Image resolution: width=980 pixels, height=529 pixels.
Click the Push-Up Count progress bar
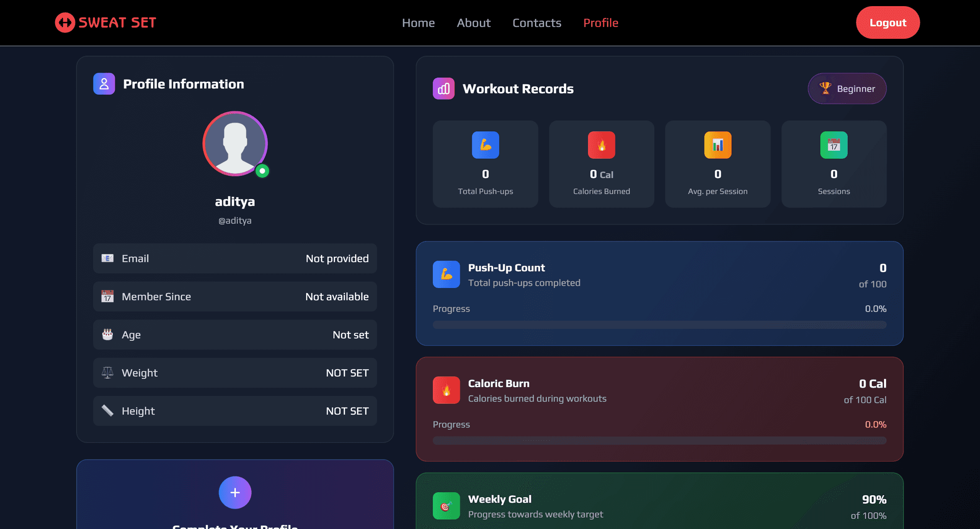click(x=659, y=325)
